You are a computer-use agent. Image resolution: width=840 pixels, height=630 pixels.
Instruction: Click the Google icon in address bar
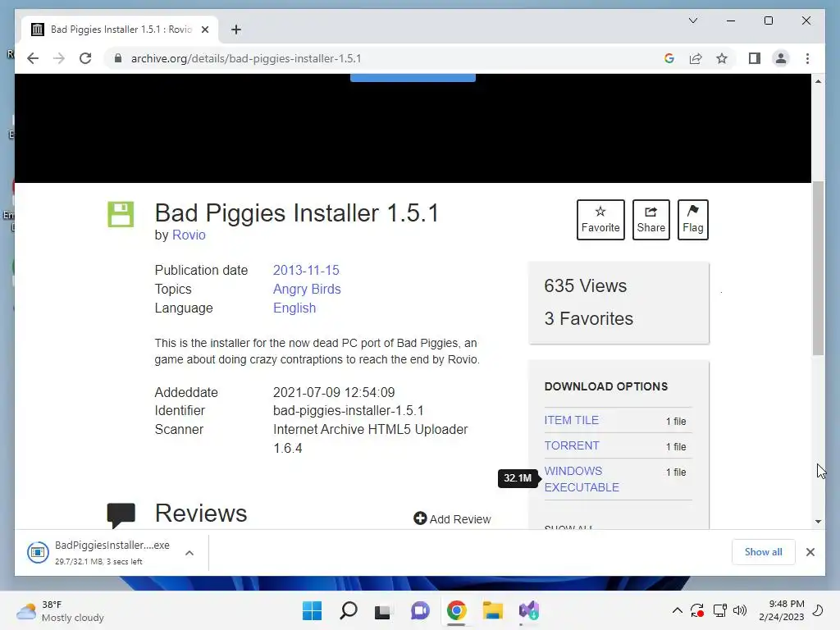pos(669,58)
